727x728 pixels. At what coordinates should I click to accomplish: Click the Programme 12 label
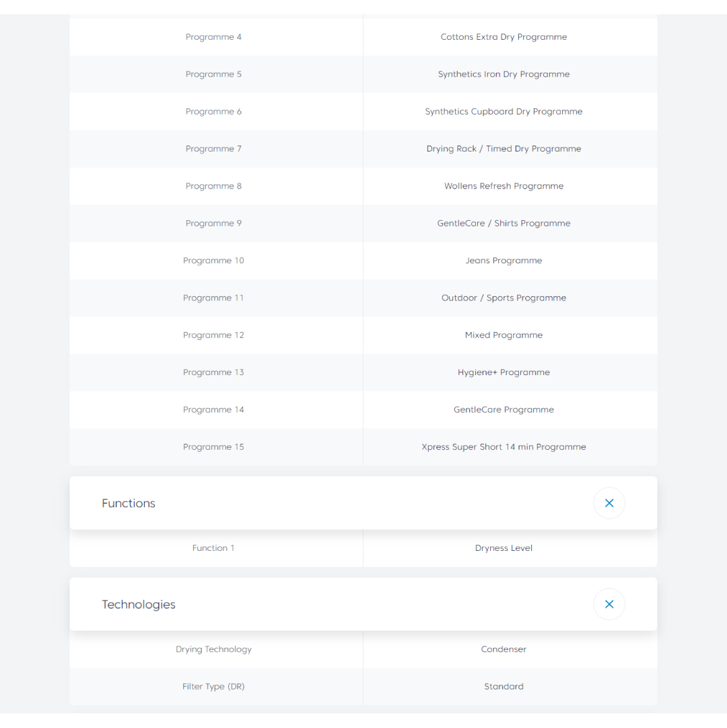point(213,335)
